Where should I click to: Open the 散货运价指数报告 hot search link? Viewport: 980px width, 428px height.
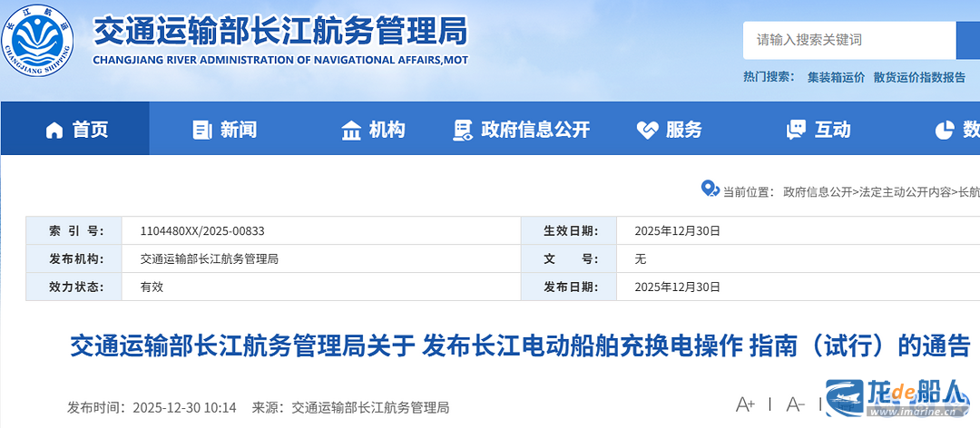coord(919,77)
